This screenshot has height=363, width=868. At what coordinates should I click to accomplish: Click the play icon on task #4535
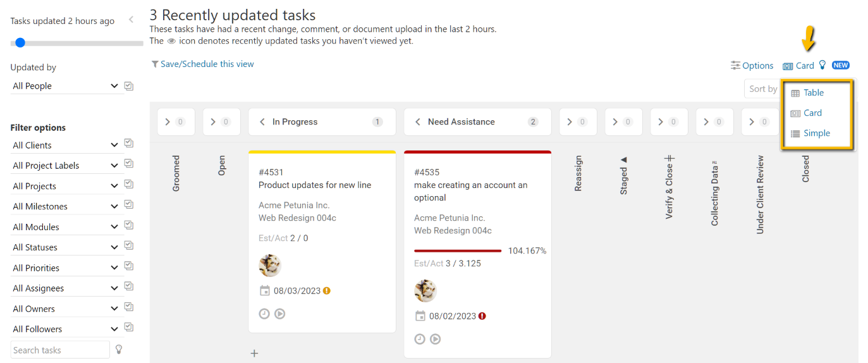436,339
